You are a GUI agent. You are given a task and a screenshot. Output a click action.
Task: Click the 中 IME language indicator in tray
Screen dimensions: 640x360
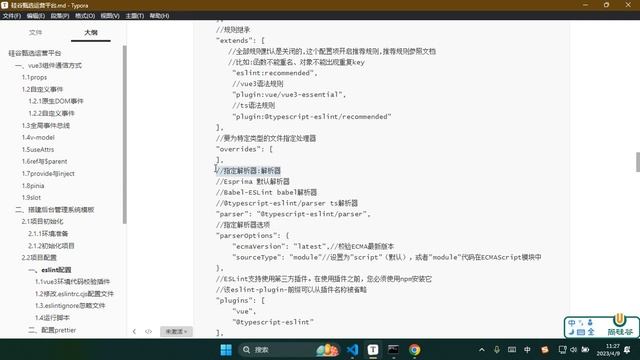click(527, 350)
